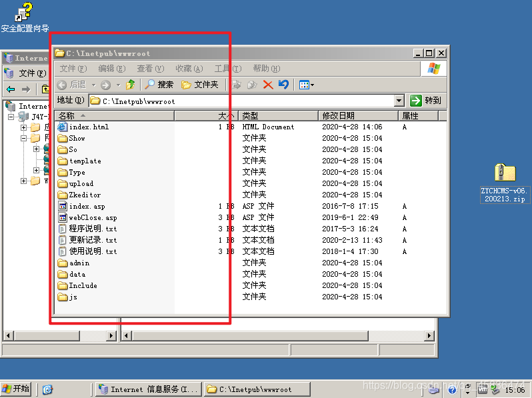Screen dimensions: 532x398
Task: Click the 转到 (Go) button
Action: [425, 101]
